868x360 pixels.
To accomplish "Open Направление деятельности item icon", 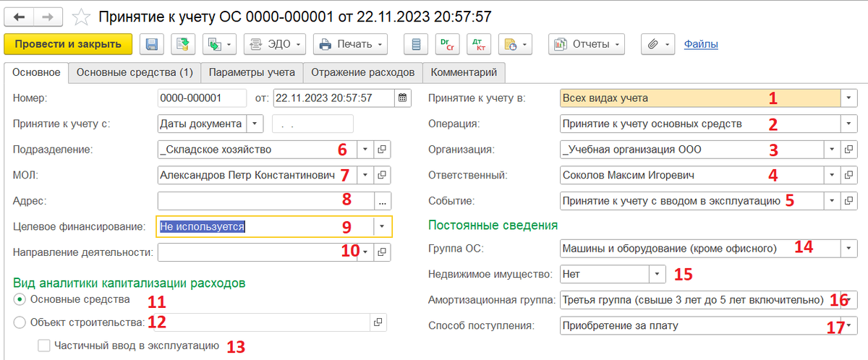I will [383, 252].
